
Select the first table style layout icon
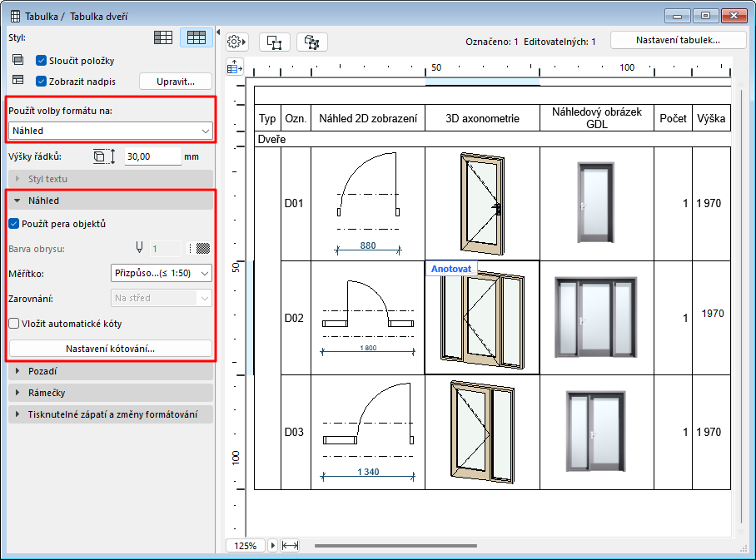(x=163, y=37)
